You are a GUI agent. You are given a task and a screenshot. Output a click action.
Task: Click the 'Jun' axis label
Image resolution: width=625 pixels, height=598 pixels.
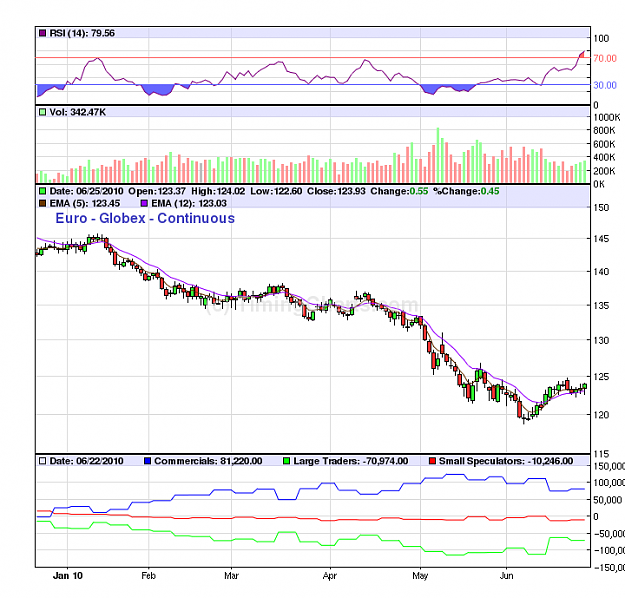[506, 576]
